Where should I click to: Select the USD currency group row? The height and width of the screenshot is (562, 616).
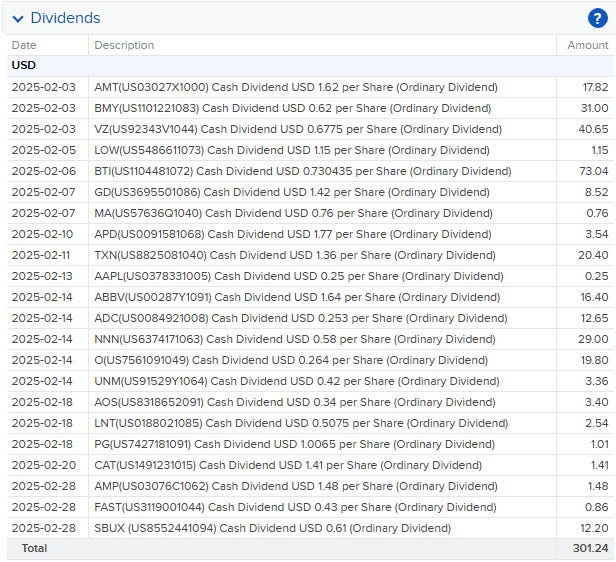[310, 65]
